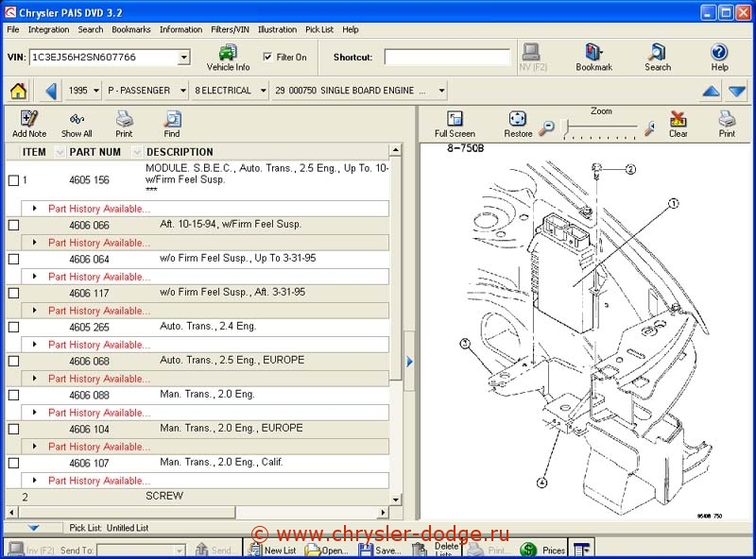Check the box for part 4605 156
This screenshot has height=559, width=756.
14,180
